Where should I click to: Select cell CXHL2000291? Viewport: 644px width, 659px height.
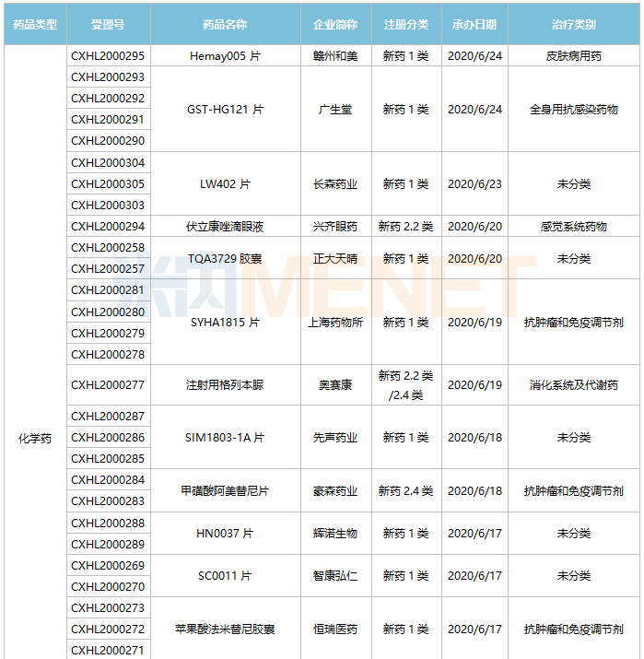[109, 120]
